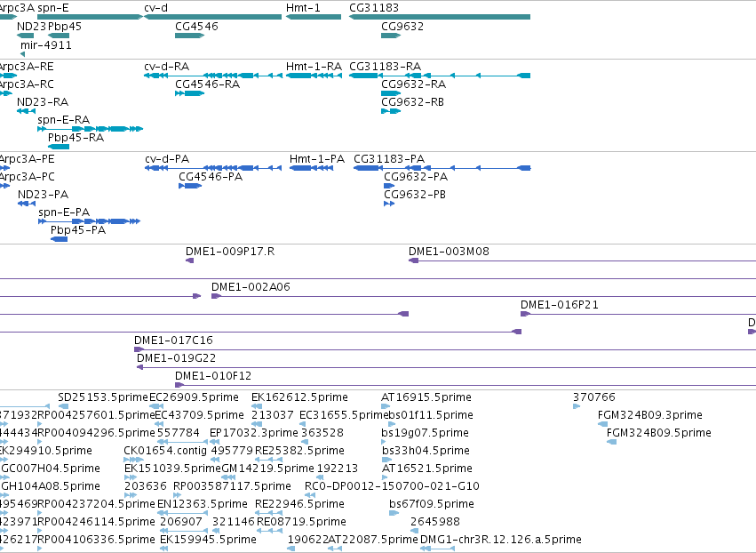Screen dimensions: 756x553
Task: Open the DME1-019G22 BAC label
Action: (x=176, y=359)
